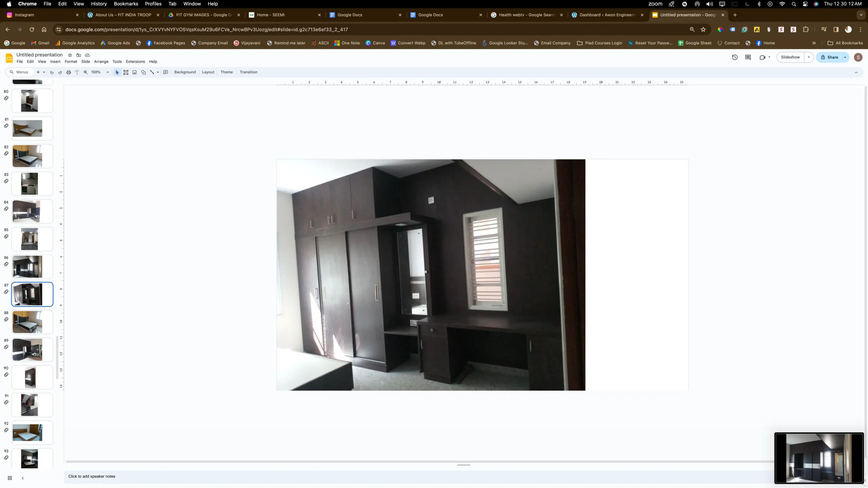Click the Print icon in toolbar
The image size is (868, 488).
(68, 72)
